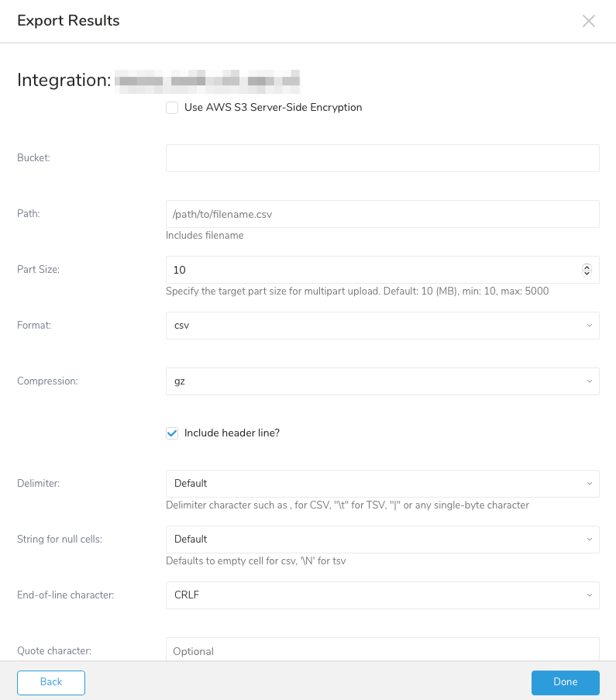Viewport: 616px width, 700px height.
Task: Close the Export Results dialog
Action: click(x=589, y=21)
